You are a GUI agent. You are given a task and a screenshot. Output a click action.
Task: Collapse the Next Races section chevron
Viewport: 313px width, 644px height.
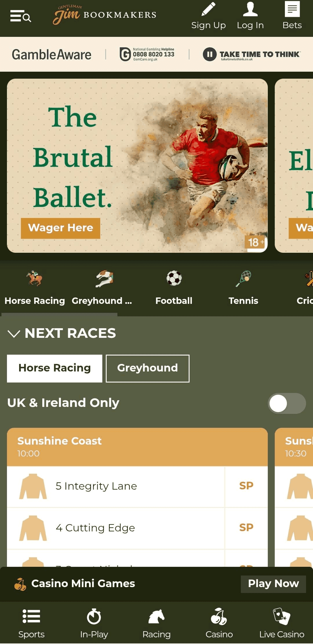click(x=14, y=333)
